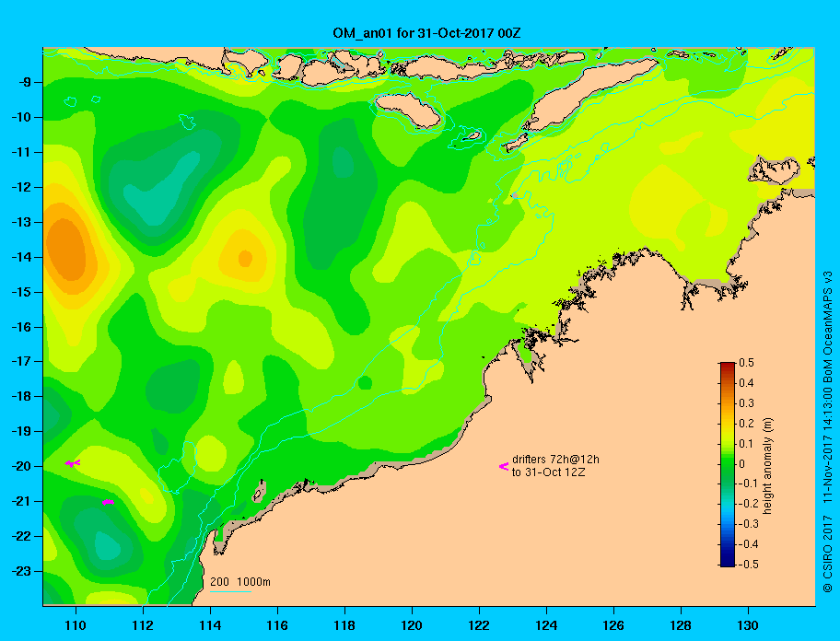Click the teal low-anomaly eddy near 111°E, 22.3°S
Screen dimensions: 840x641
click(x=107, y=545)
